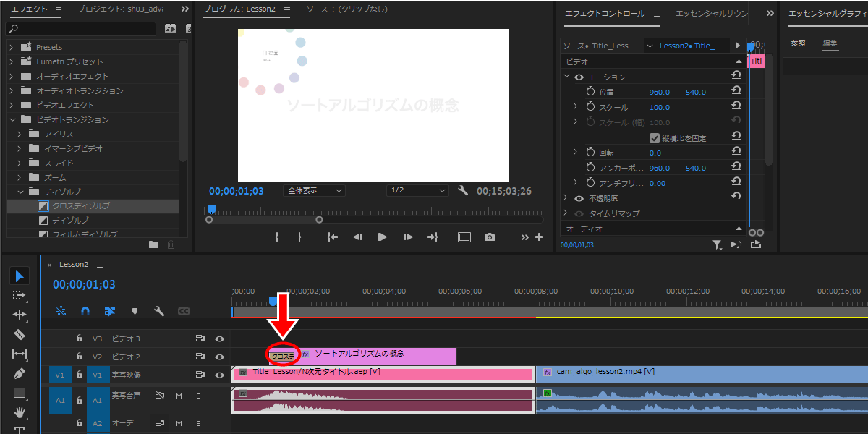Reset the 不透明度 effect
The height and width of the screenshot is (434, 868).
(x=736, y=197)
